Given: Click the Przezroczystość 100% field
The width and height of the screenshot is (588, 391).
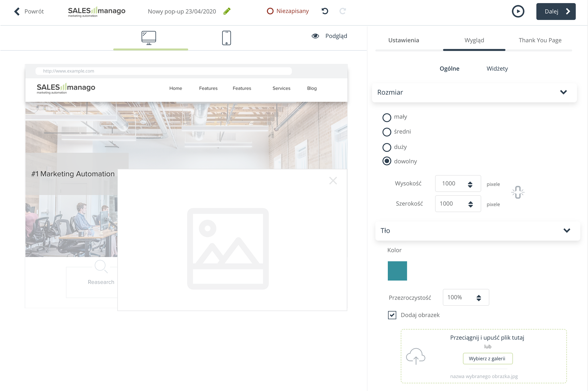Looking at the screenshot, I should (x=466, y=297).
